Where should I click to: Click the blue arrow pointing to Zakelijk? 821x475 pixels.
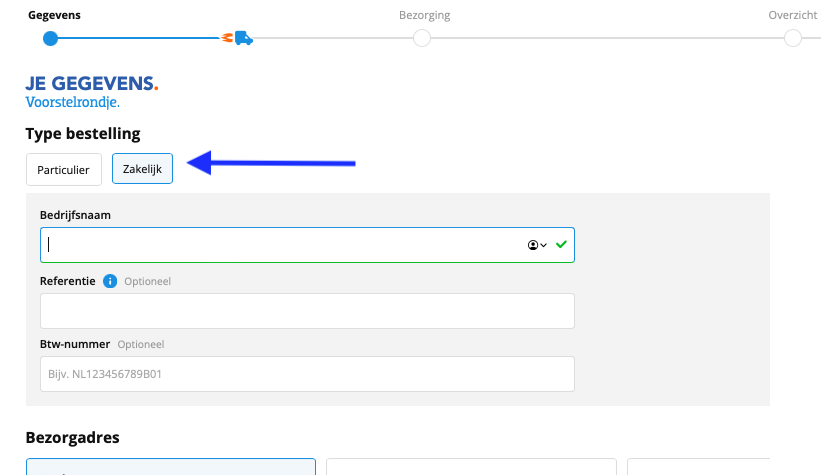coord(271,163)
